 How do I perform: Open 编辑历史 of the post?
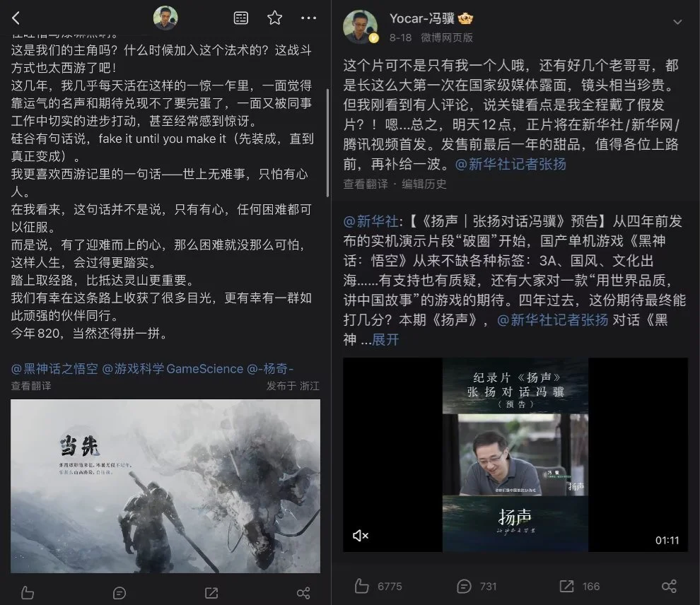point(424,184)
